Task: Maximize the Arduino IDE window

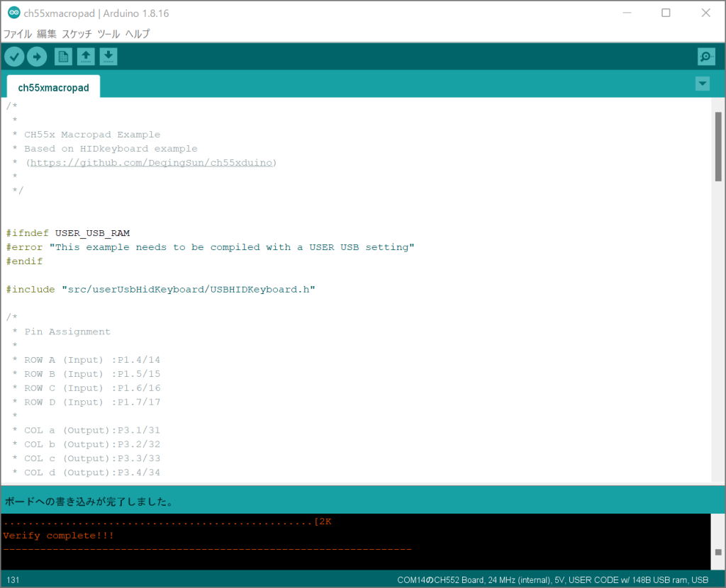Action: [666, 13]
